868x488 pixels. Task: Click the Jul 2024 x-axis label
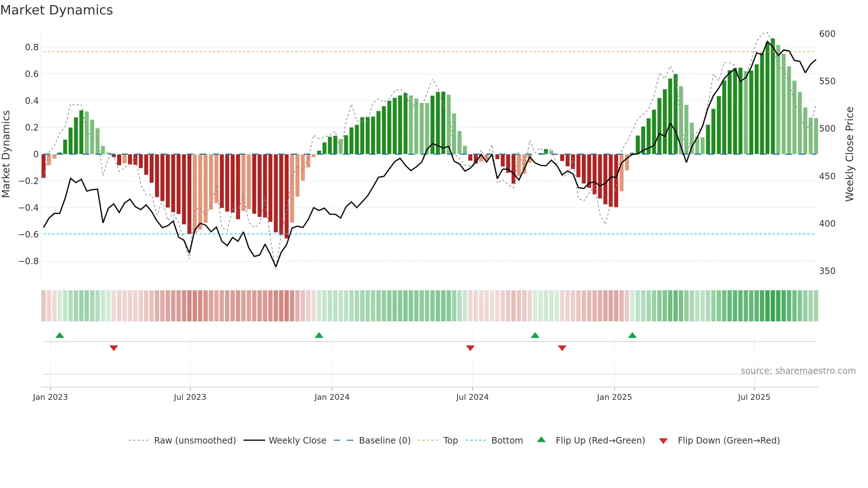(x=472, y=397)
